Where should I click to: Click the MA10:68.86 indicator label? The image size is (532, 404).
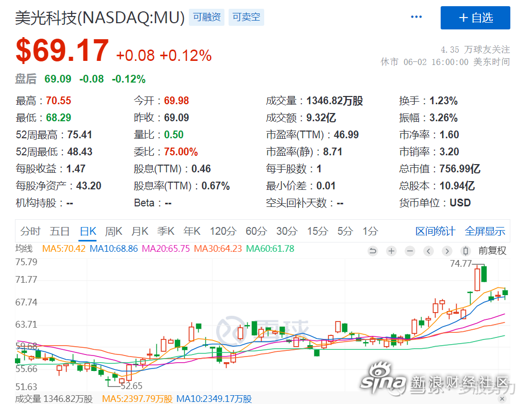click(x=114, y=249)
